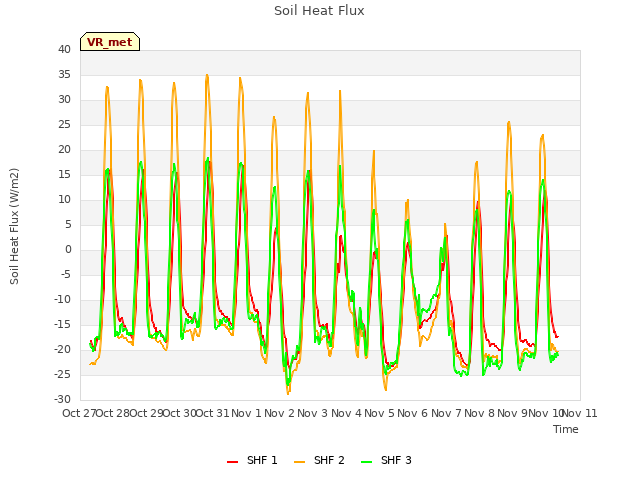Click the Oct 27 x-axis tick label

tap(79, 413)
